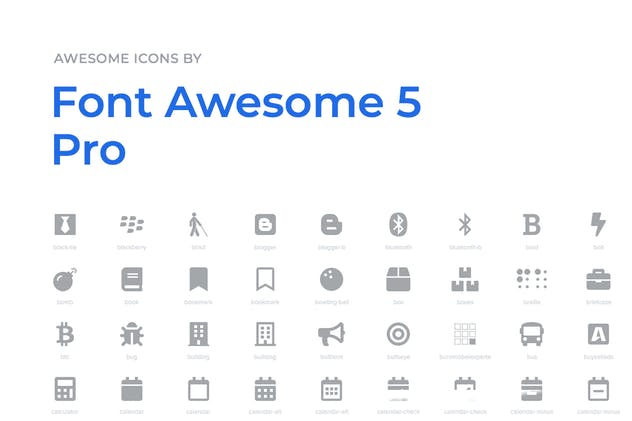Select the solid book icon
This screenshot has width=632, height=421.
132,279
